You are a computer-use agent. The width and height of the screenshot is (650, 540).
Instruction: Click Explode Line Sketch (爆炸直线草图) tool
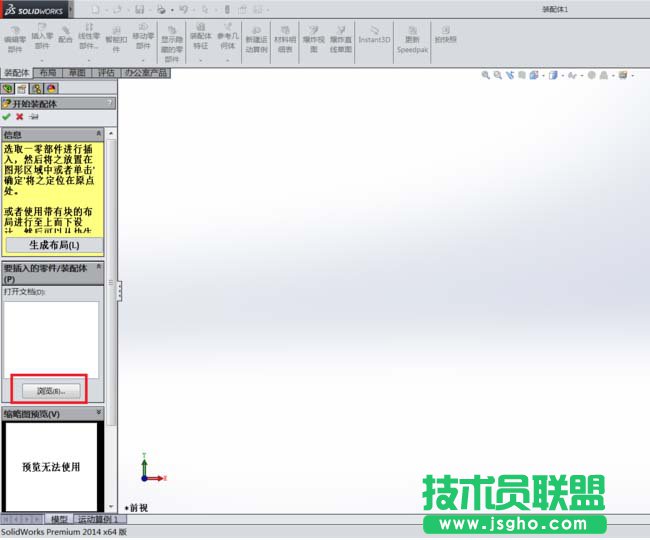pyautogui.click(x=341, y=39)
